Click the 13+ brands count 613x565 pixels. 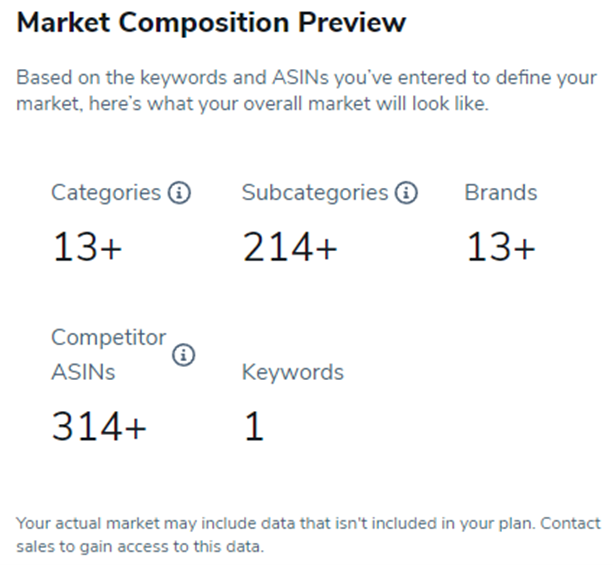pos(501,247)
